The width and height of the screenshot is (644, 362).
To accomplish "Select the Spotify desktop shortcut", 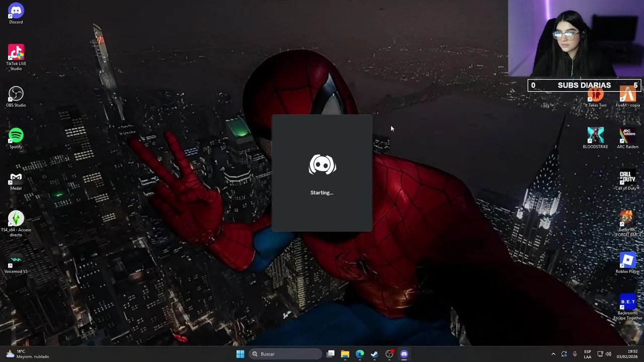I will click(x=16, y=139).
